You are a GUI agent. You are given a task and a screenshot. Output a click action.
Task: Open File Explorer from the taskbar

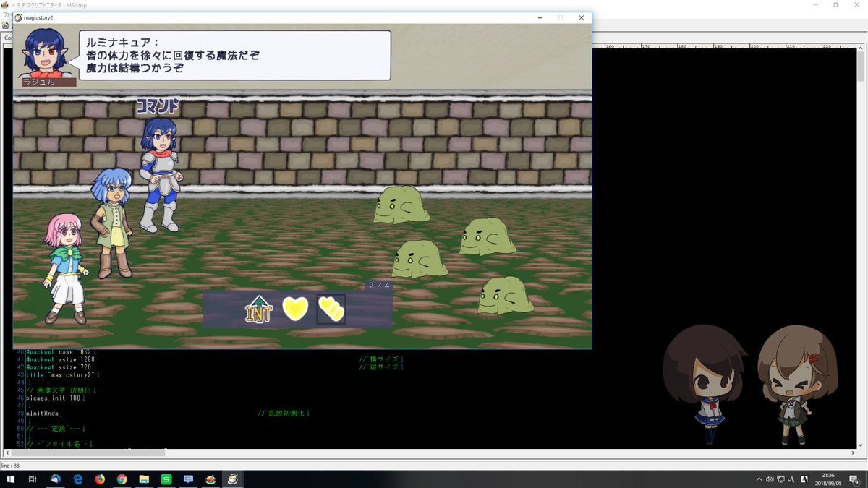[144, 479]
